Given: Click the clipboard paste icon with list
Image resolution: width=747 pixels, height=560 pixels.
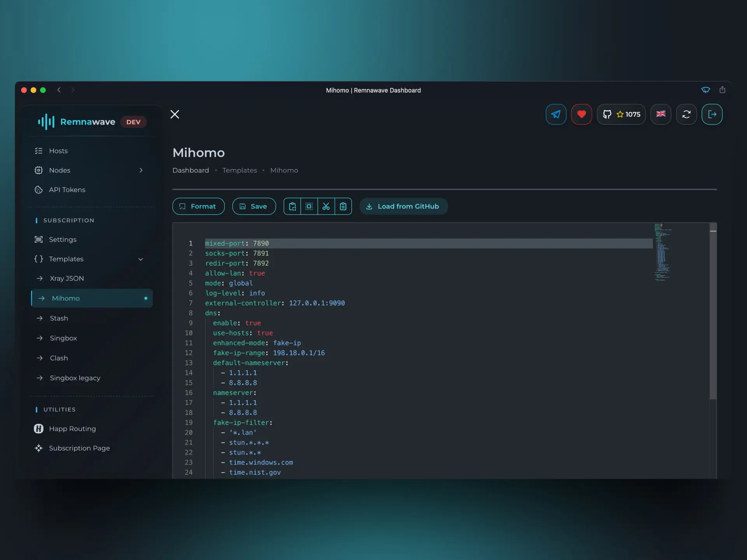Looking at the screenshot, I should click(343, 206).
